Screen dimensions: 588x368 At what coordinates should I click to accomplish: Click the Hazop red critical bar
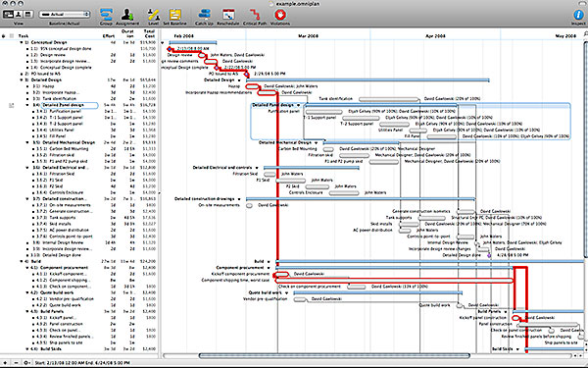pyautogui.click(x=253, y=86)
